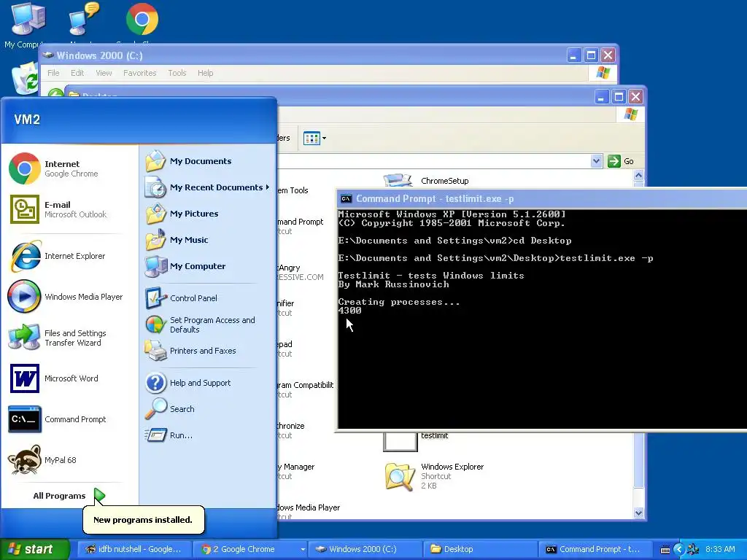The width and height of the screenshot is (747, 560).
Task: Open Favorites menu in Windows 2000 (C:) window
Action: pyautogui.click(x=139, y=73)
